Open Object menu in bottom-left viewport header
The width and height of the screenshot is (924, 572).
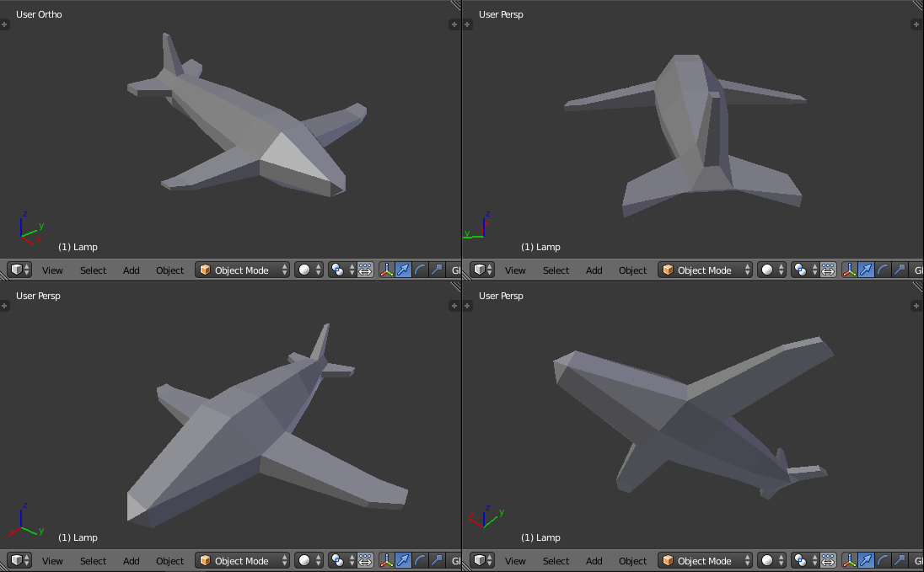click(169, 561)
